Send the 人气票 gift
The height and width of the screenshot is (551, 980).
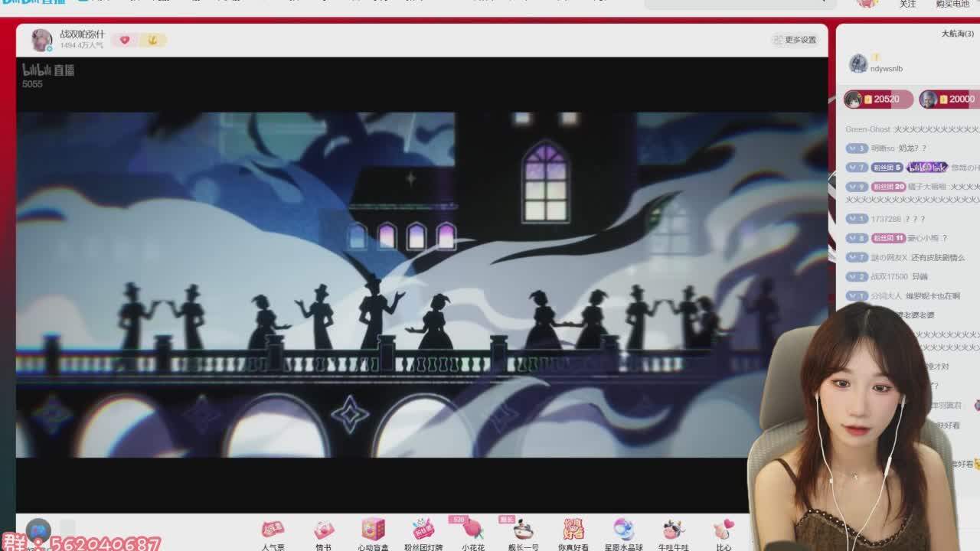(273, 535)
